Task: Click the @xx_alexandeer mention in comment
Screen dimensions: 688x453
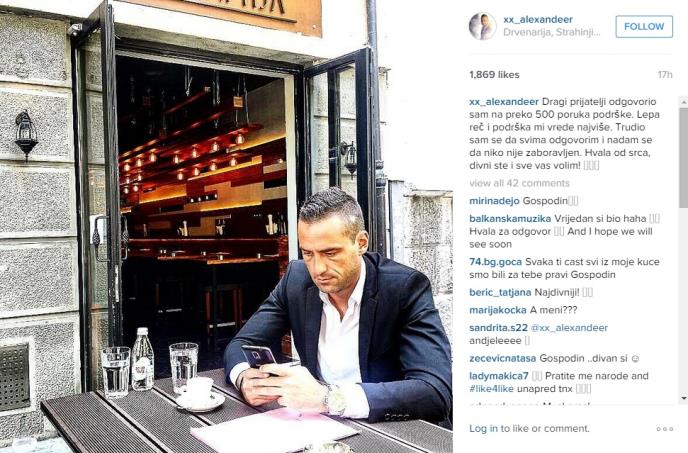Action: pyautogui.click(x=569, y=328)
